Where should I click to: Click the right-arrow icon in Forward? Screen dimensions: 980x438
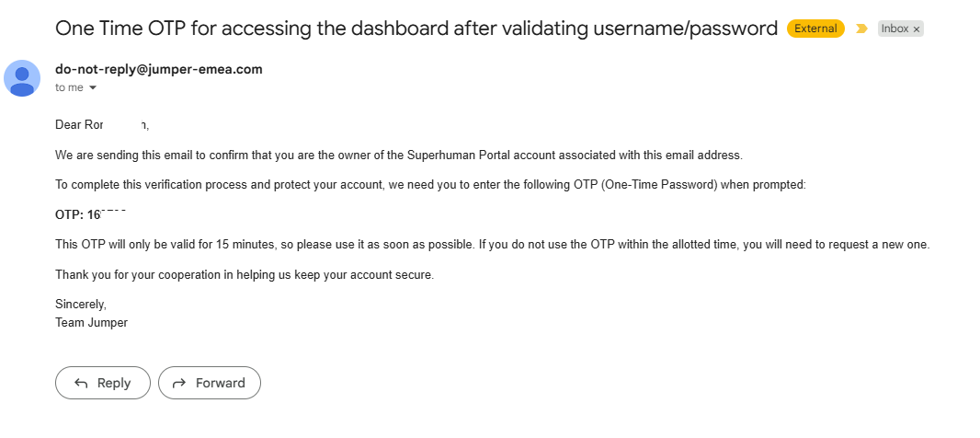(x=179, y=383)
